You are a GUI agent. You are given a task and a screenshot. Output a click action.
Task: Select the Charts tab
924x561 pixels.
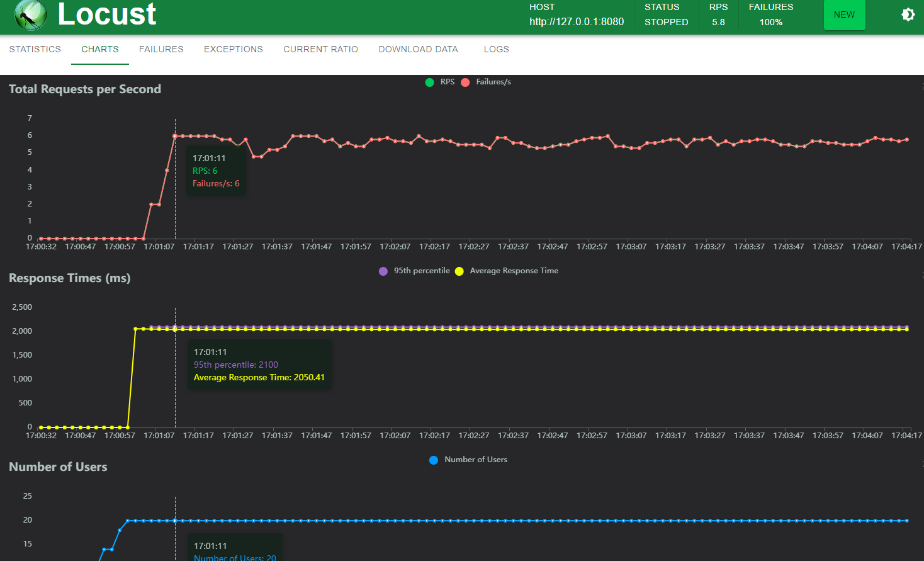pos(100,49)
